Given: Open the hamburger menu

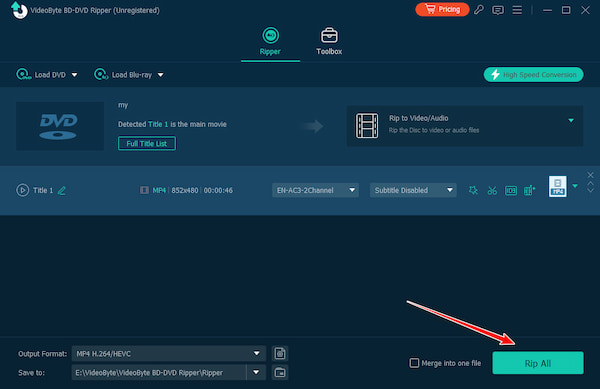Looking at the screenshot, I should click(x=517, y=10).
